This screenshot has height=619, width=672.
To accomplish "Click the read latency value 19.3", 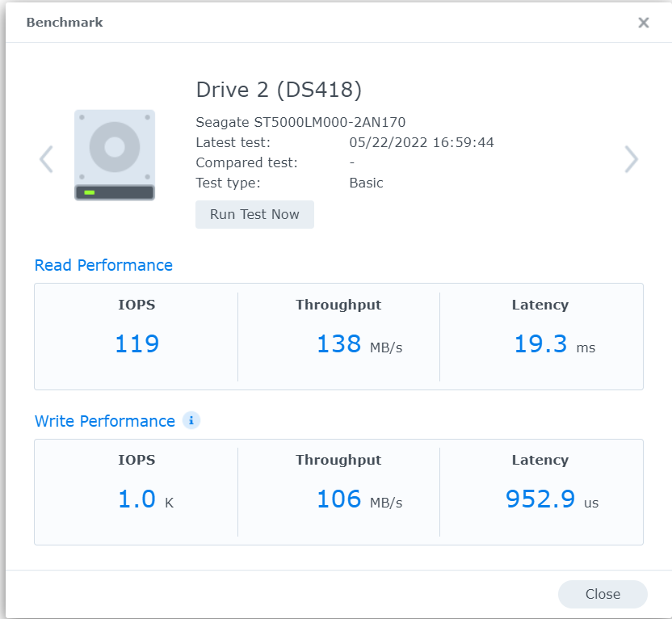I will click(x=541, y=343).
